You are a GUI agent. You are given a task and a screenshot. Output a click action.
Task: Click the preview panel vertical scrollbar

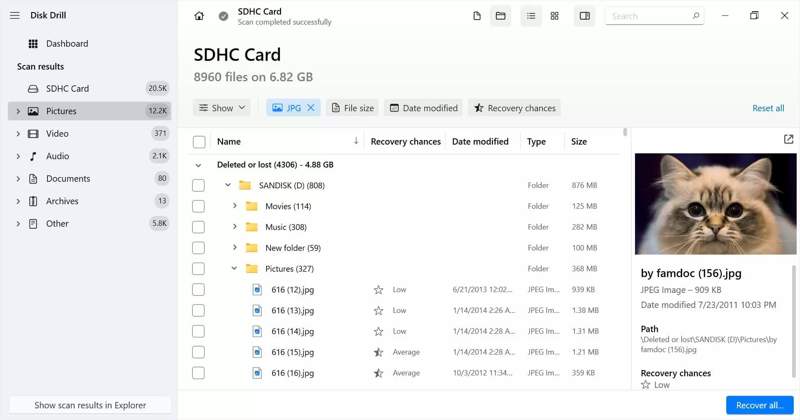point(794,322)
